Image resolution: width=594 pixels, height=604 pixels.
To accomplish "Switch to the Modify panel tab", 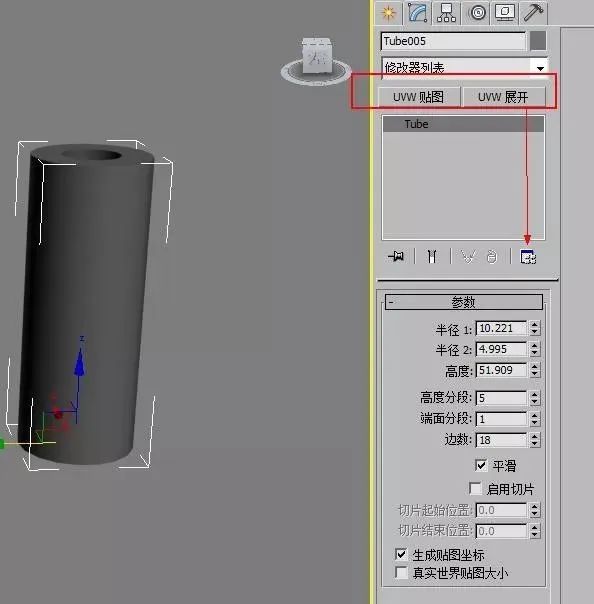I will click(x=418, y=13).
